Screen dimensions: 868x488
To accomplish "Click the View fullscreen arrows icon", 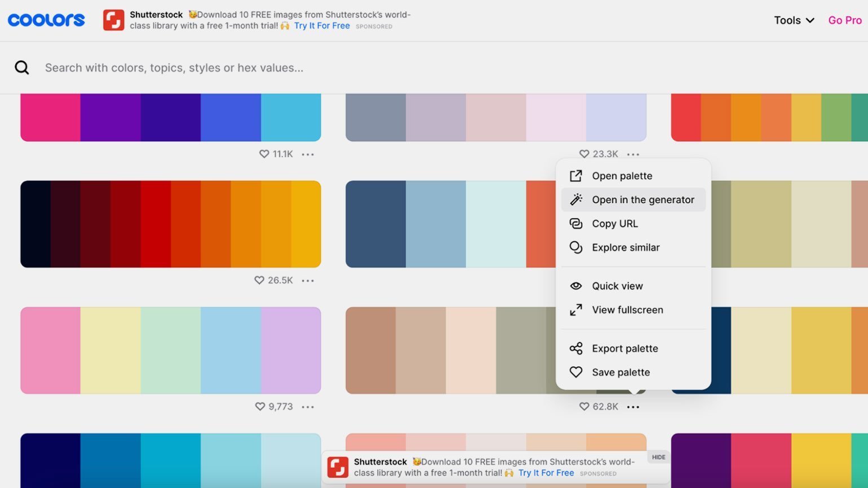I will coord(575,310).
